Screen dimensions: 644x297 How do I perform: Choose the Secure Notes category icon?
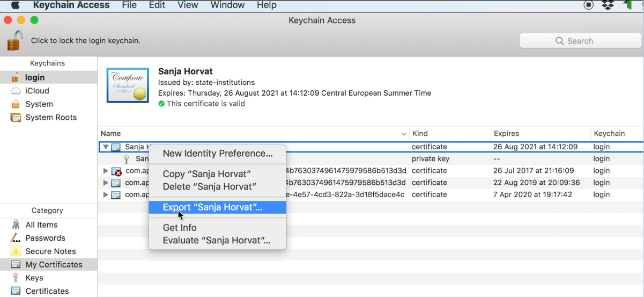pyautogui.click(x=16, y=251)
